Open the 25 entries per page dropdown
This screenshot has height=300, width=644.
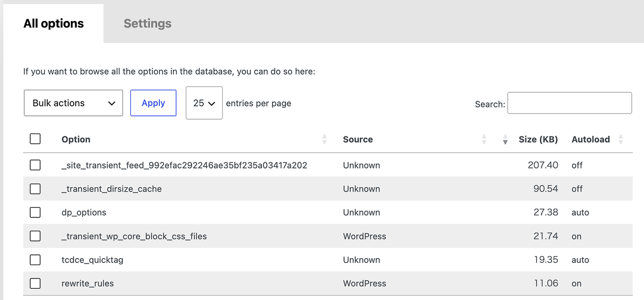(x=204, y=103)
